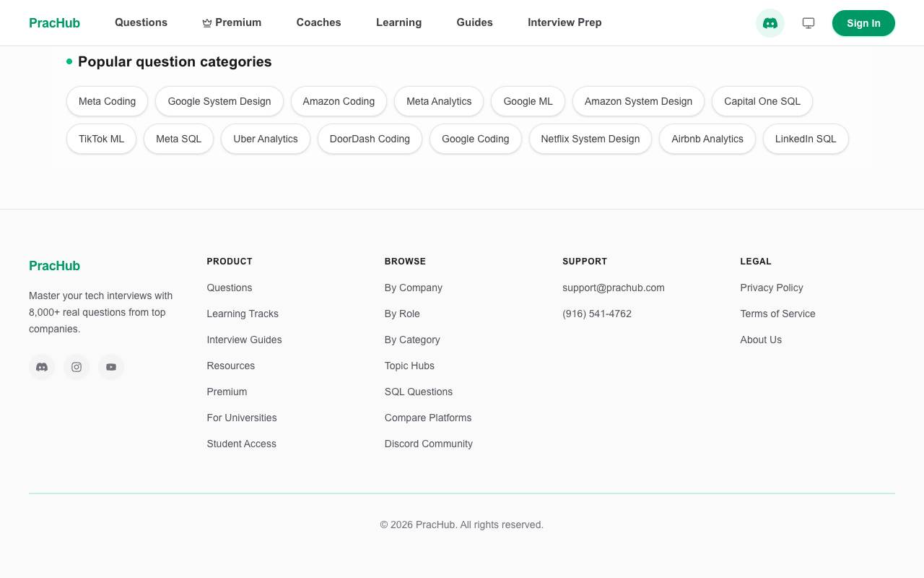
Task: Go to the Student Access link
Action: (x=241, y=444)
